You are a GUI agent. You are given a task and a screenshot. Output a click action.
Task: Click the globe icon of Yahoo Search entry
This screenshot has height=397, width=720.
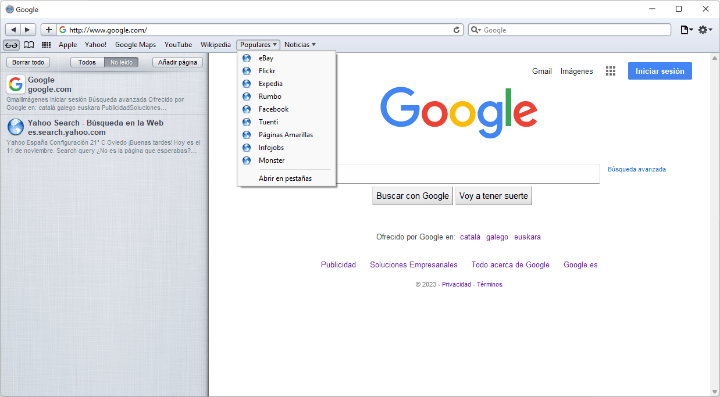point(16,127)
